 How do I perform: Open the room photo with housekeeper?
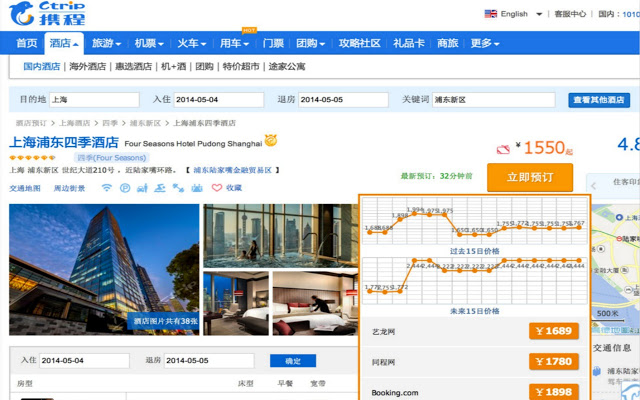point(316,303)
